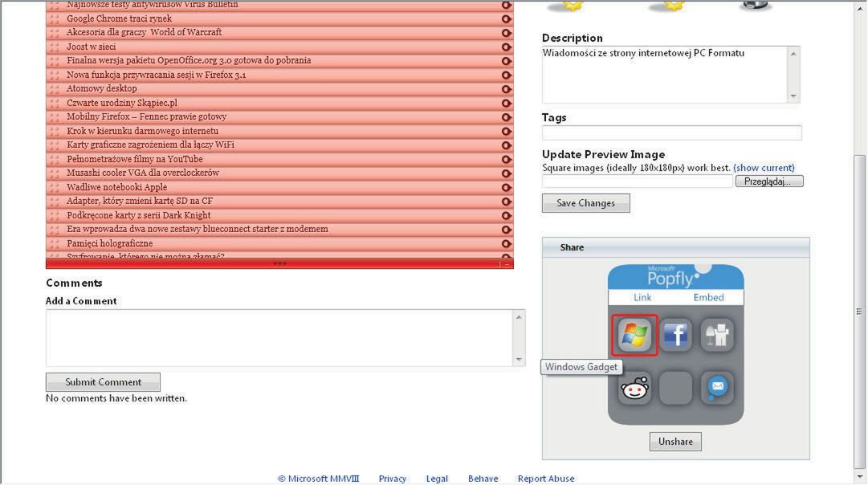Viewport: 868px width, 485px height.
Task: Click down arrow of comment box scrollbar
Action: (519, 359)
